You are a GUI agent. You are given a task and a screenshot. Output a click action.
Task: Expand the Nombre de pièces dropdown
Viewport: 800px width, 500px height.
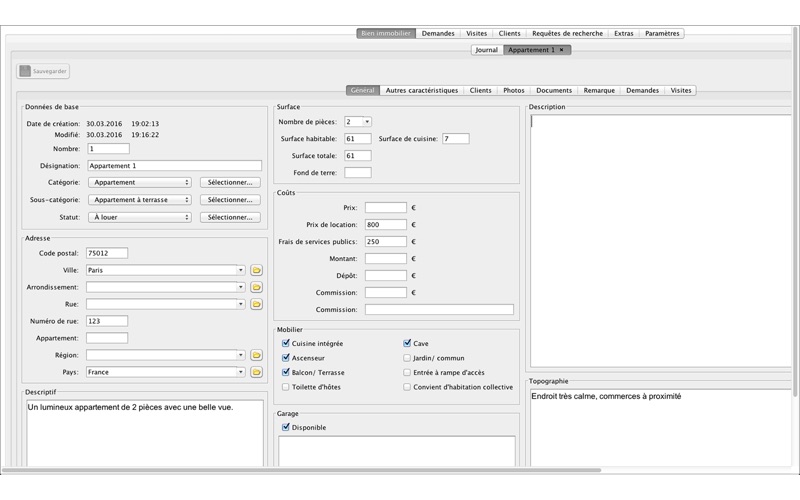[x=366, y=122]
